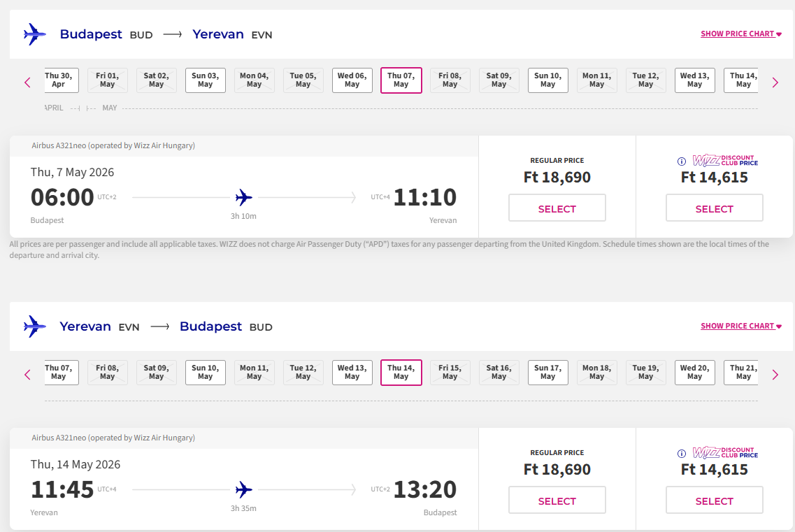
Task: Select Discount Club price for Yerevan to Budapest
Action: pyautogui.click(x=714, y=501)
